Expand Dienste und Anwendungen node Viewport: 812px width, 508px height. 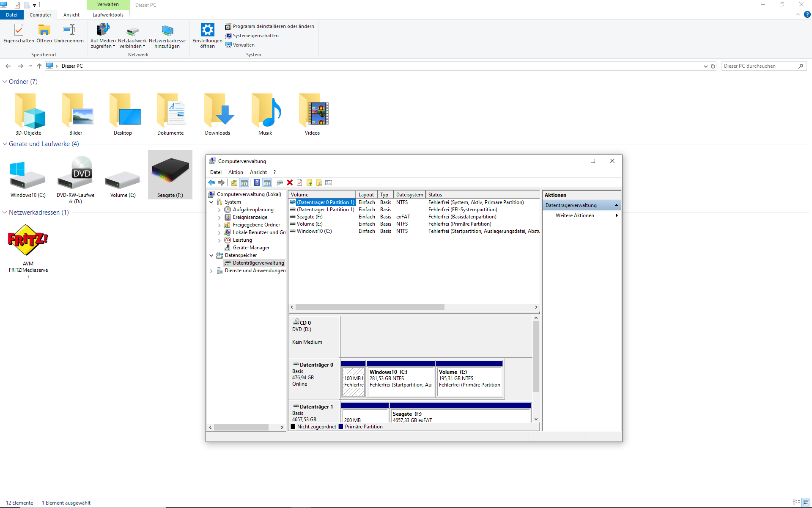[x=211, y=271]
